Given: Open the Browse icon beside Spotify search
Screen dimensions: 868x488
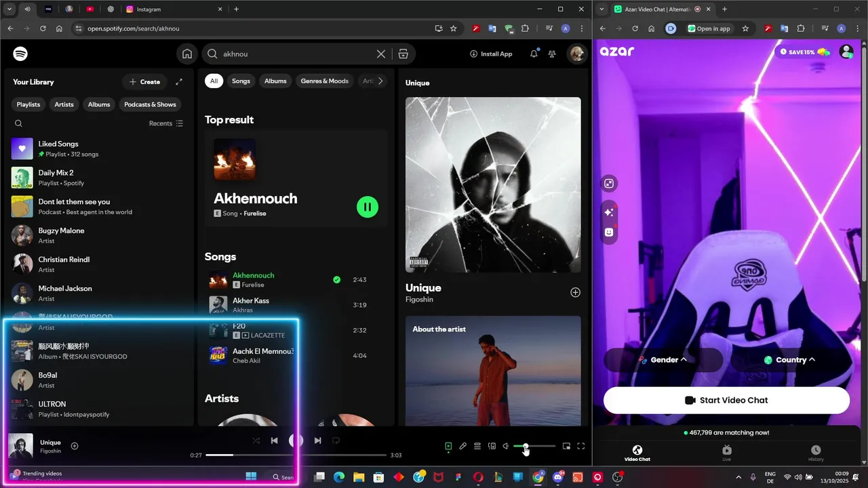Looking at the screenshot, I should [403, 54].
